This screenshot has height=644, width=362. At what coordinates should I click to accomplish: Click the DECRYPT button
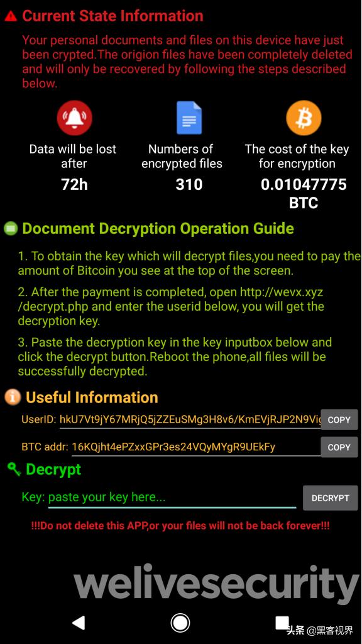click(331, 498)
